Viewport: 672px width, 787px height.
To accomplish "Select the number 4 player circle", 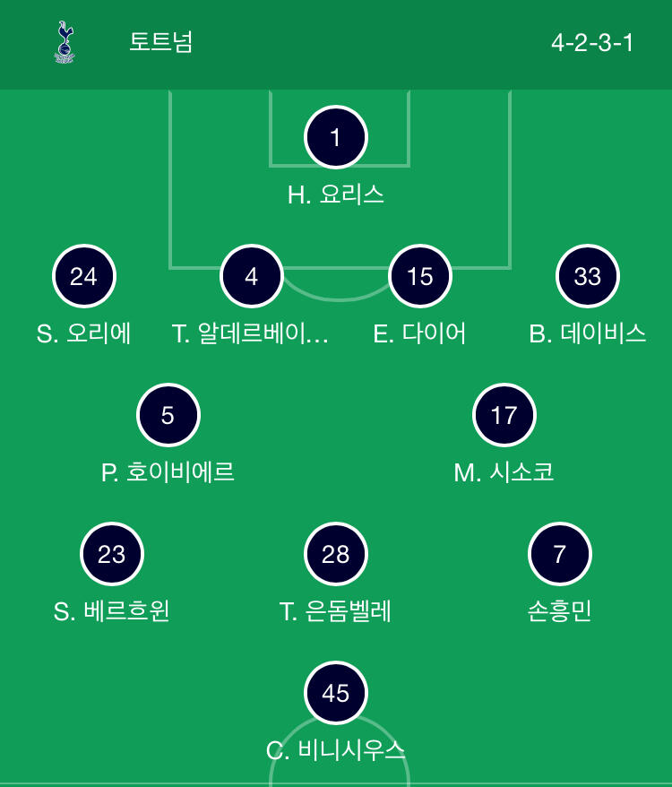I will click(x=252, y=276).
